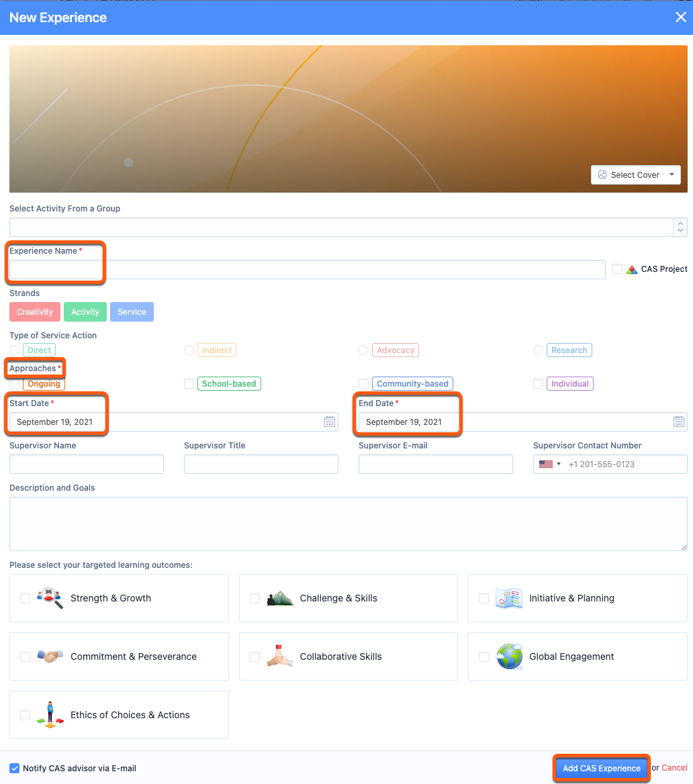The height and width of the screenshot is (784, 693).
Task: Focus the Experience Name input field
Action: 308,270
